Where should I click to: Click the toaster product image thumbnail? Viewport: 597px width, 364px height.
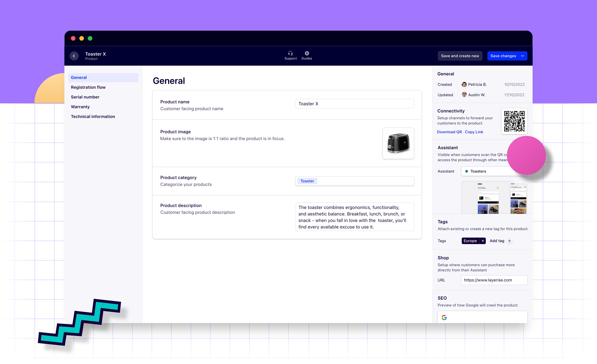point(398,143)
